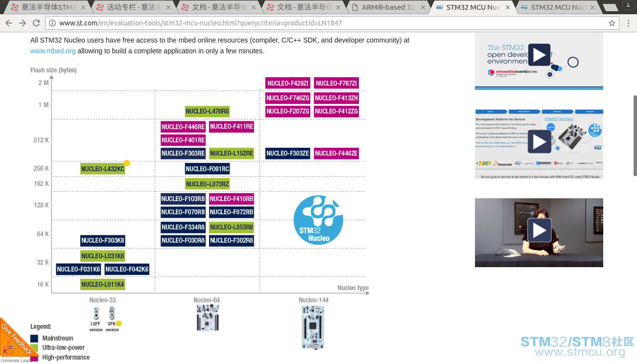Choose the NUCLEO-L073RZ board
637x364 pixels.
(x=208, y=184)
